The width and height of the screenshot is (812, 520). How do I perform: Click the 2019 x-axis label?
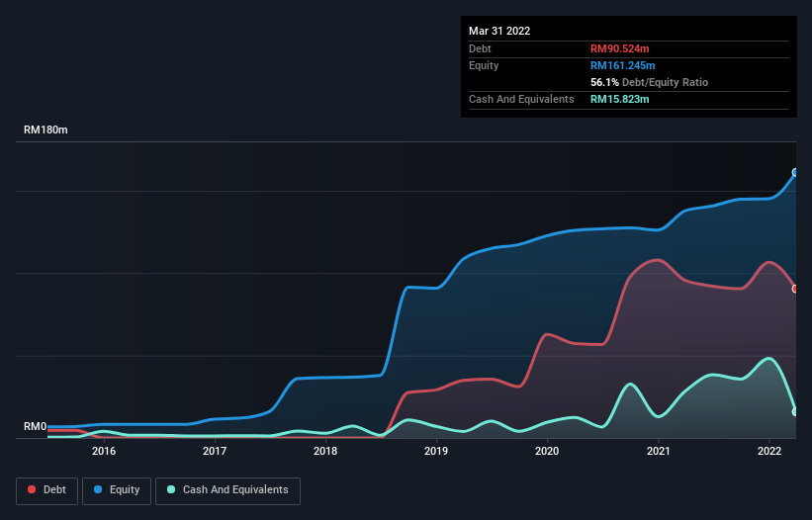coord(436,451)
